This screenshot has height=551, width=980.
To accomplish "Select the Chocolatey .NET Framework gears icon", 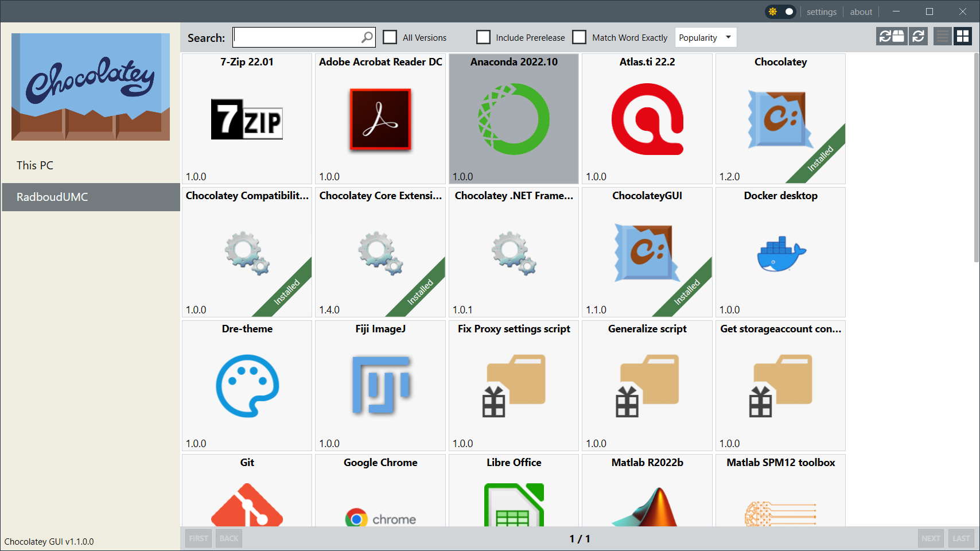I will point(514,253).
